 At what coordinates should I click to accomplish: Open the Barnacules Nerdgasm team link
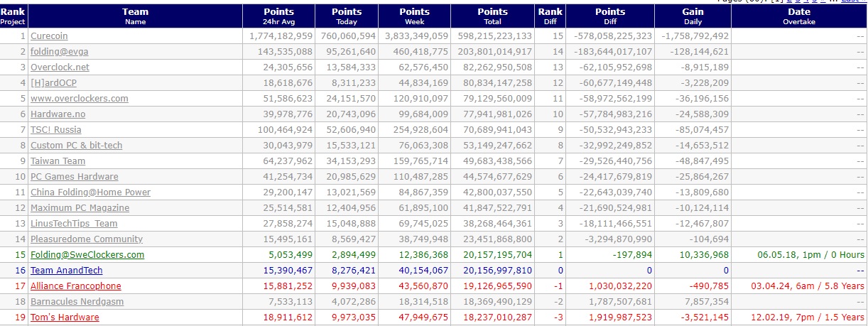click(78, 301)
